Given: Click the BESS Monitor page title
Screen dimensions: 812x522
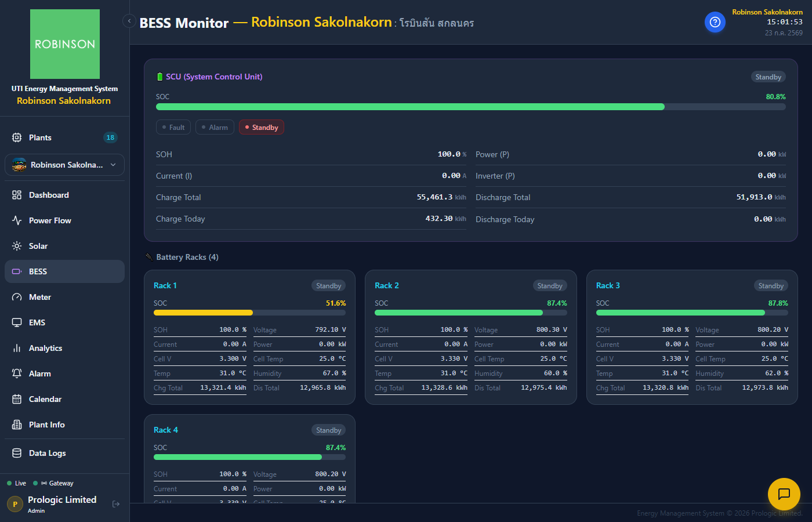Looking at the screenshot, I should (184, 23).
